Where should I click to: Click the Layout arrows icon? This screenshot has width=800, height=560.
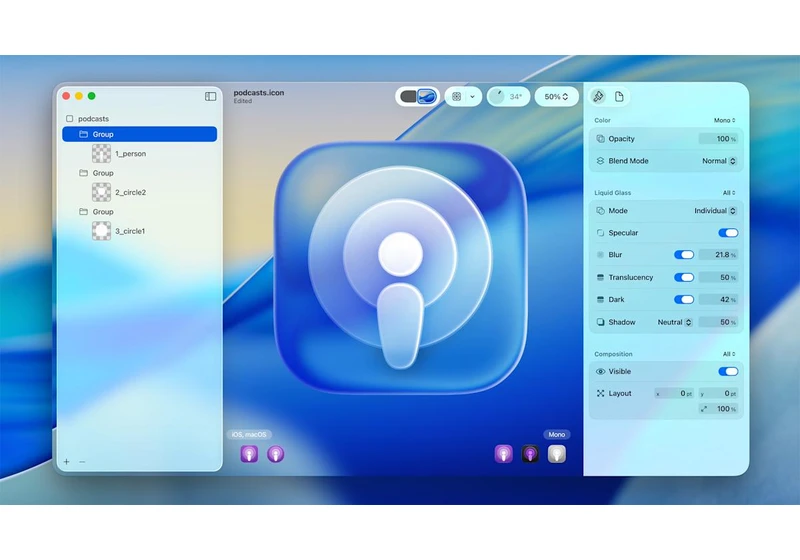point(601,393)
